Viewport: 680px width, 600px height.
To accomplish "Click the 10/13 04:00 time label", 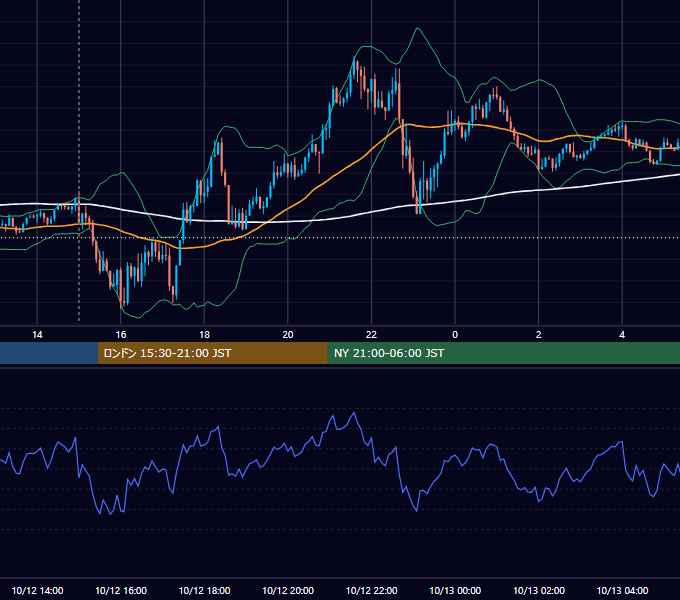I will coord(622,590).
